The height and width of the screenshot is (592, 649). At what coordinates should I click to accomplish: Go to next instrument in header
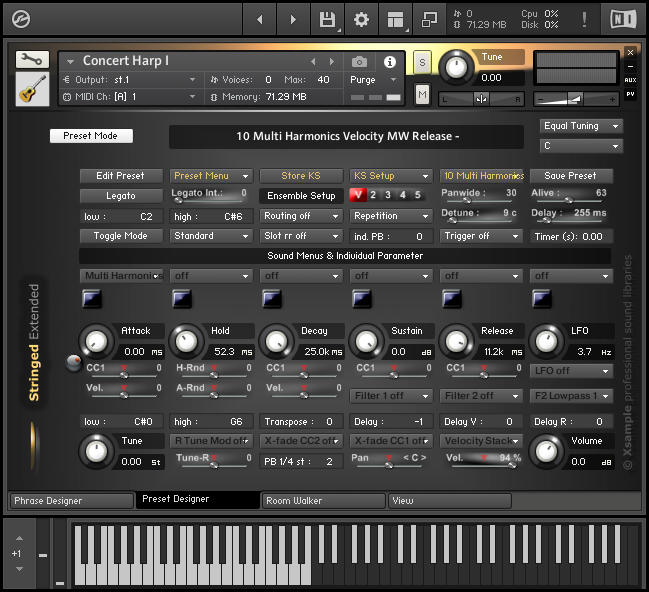[x=293, y=19]
